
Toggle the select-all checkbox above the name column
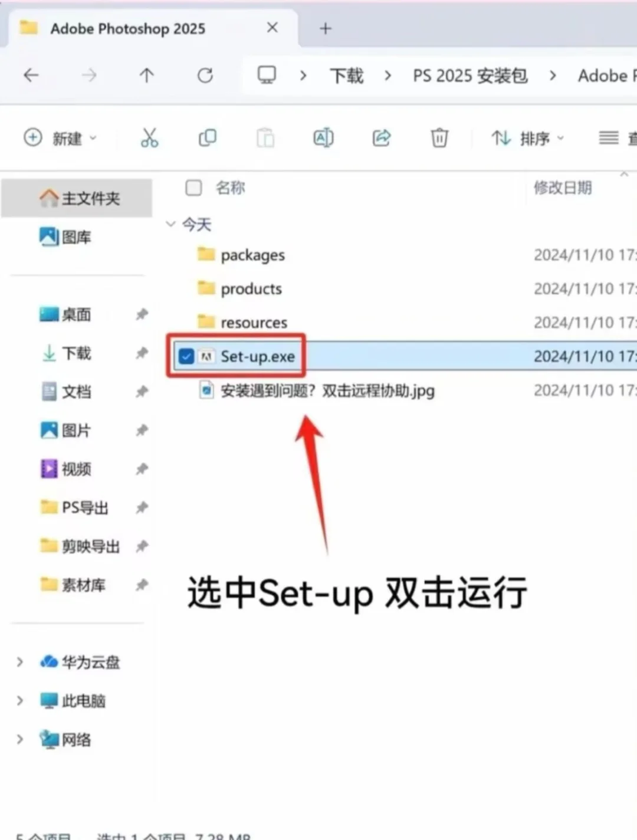tap(193, 188)
